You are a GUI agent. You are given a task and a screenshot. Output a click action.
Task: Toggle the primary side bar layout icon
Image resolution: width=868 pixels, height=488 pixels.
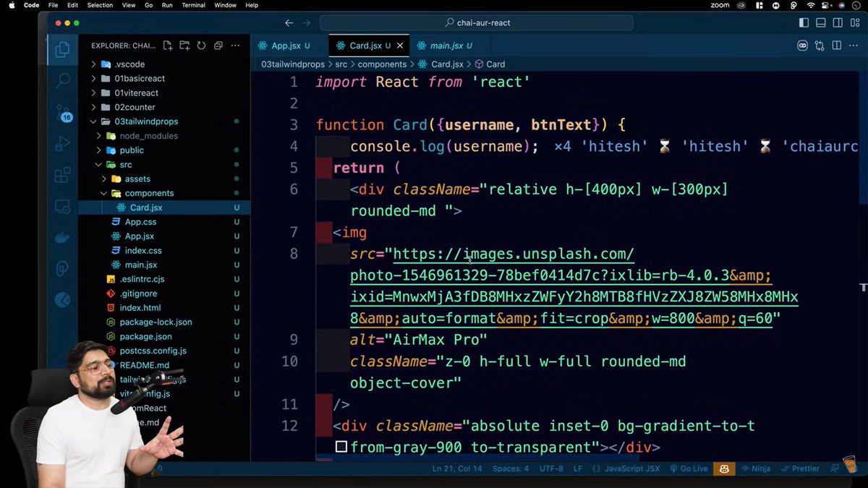click(804, 23)
